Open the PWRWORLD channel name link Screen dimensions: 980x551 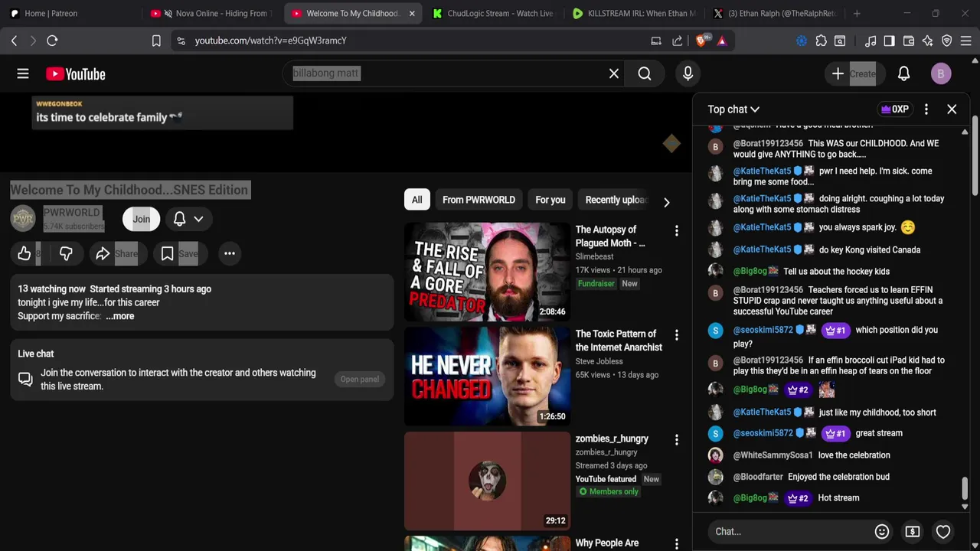pos(71,213)
